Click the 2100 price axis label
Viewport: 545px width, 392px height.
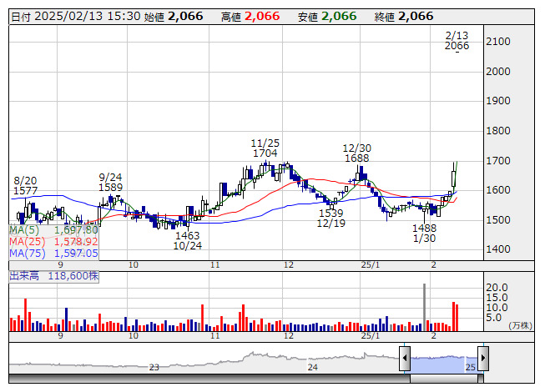pyautogui.click(x=498, y=42)
